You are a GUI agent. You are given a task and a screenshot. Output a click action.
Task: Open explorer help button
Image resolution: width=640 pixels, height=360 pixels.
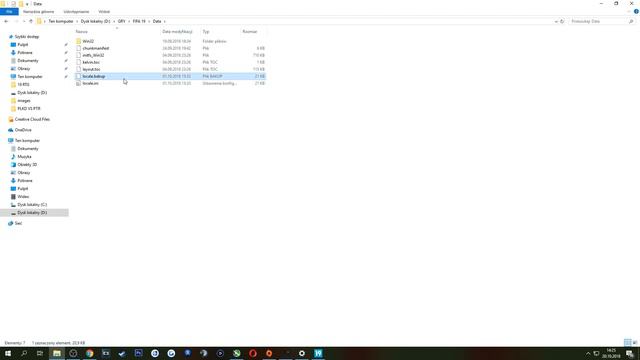click(x=636, y=11)
